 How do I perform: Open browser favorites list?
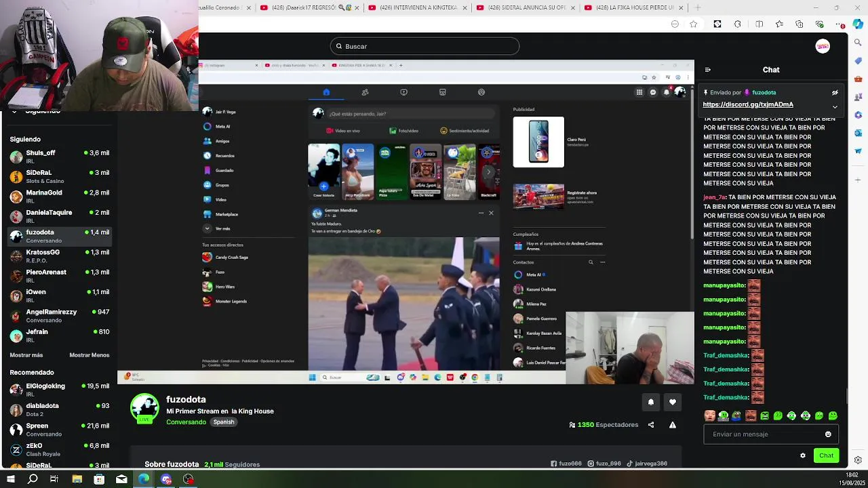tap(779, 24)
